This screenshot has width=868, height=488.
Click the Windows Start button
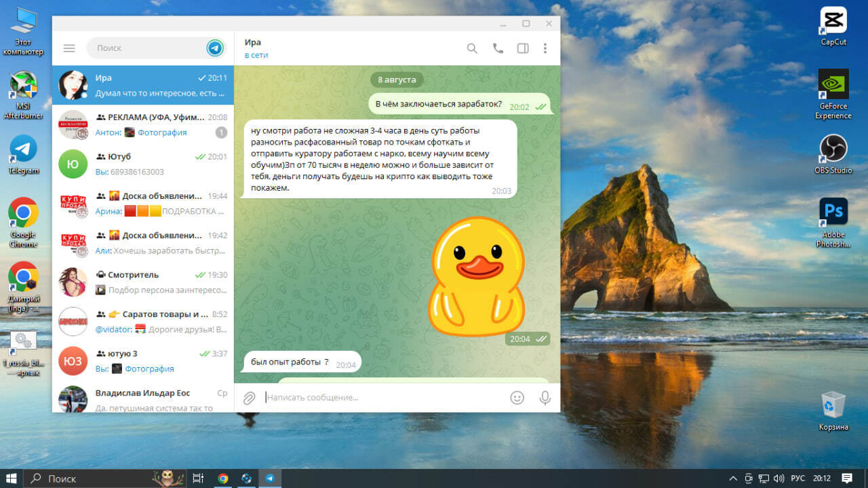12,478
